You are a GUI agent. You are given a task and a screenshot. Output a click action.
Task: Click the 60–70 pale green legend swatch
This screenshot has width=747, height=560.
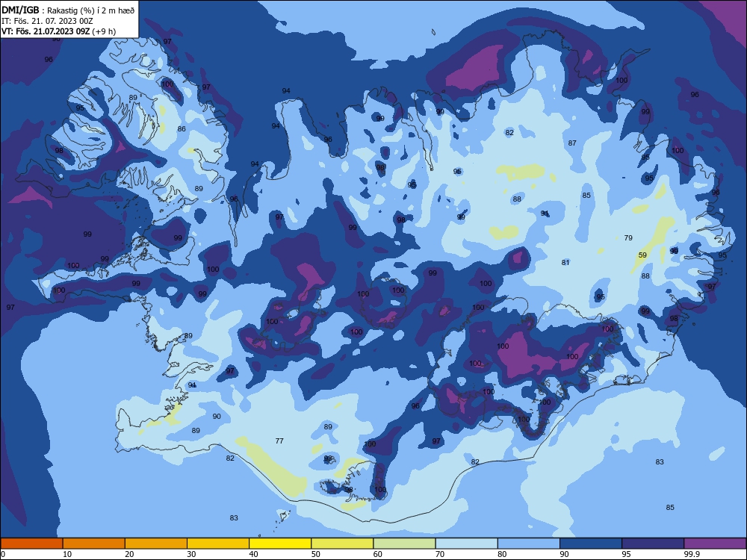[x=404, y=544]
